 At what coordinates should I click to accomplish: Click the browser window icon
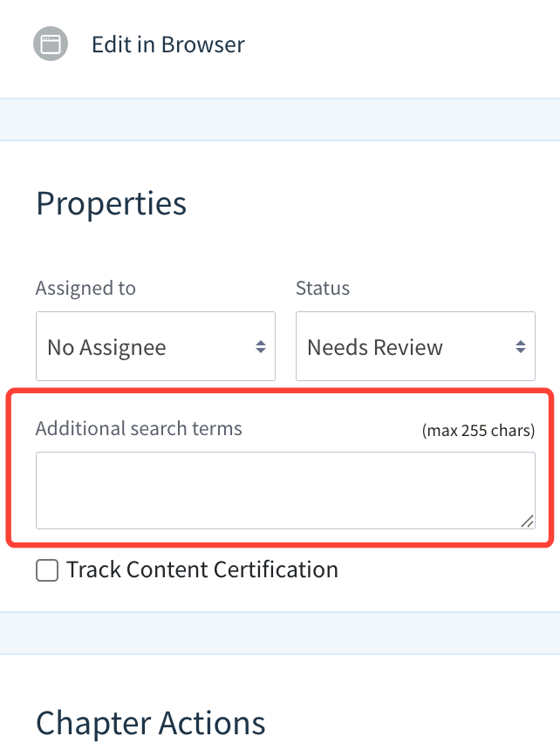(x=51, y=44)
